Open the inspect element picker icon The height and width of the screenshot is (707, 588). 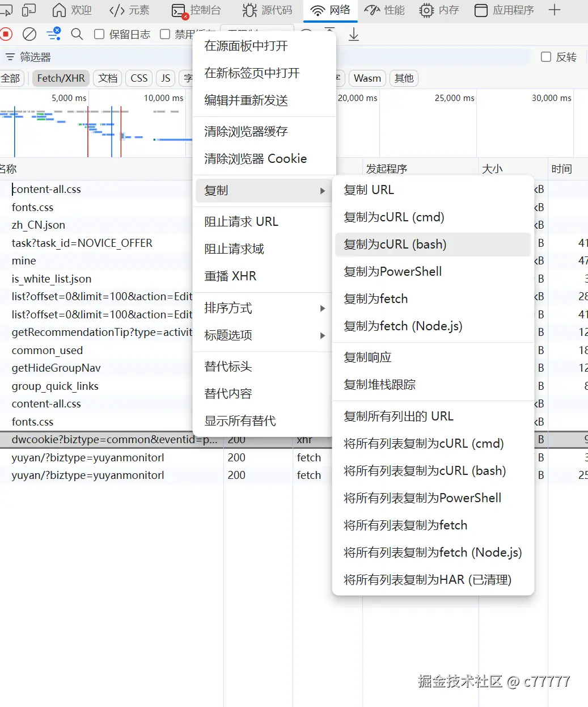[6, 10]
